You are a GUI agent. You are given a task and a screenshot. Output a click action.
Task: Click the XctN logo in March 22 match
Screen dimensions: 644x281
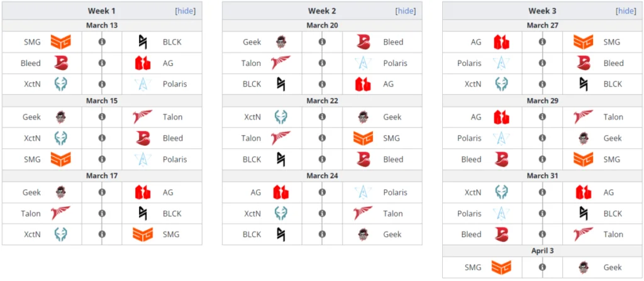click(281, 117)
